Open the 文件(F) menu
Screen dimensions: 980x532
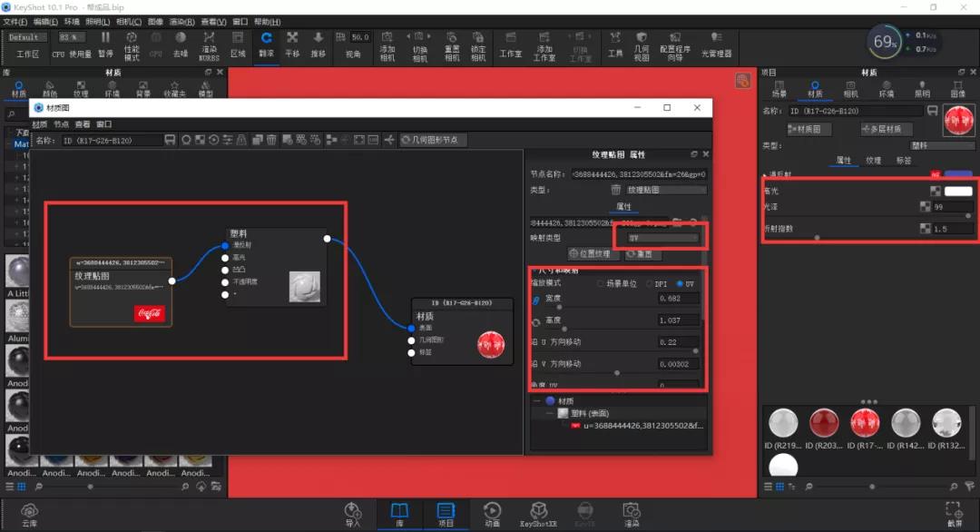tap(15, 22)
